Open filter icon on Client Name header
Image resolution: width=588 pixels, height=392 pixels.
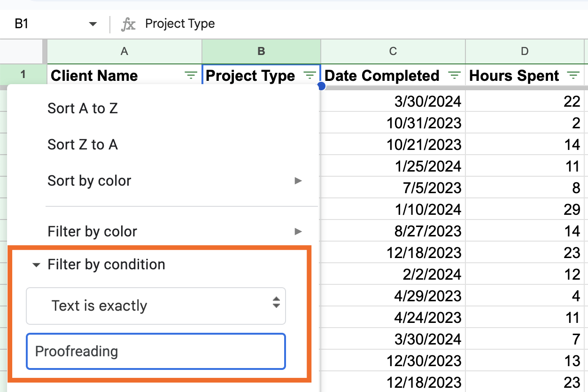click(x=191, y=76)
